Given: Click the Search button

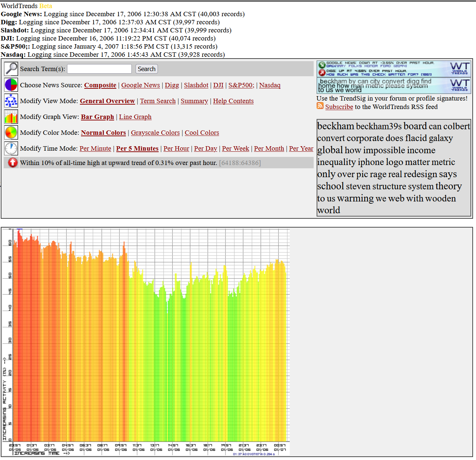Looking at the screenshot, I should (x=147, y=69).
